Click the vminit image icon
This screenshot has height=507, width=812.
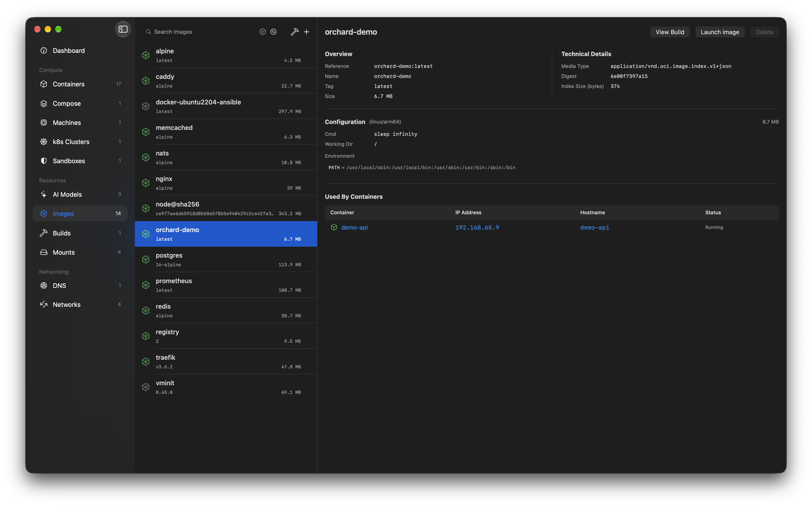[x=146, y=387]
